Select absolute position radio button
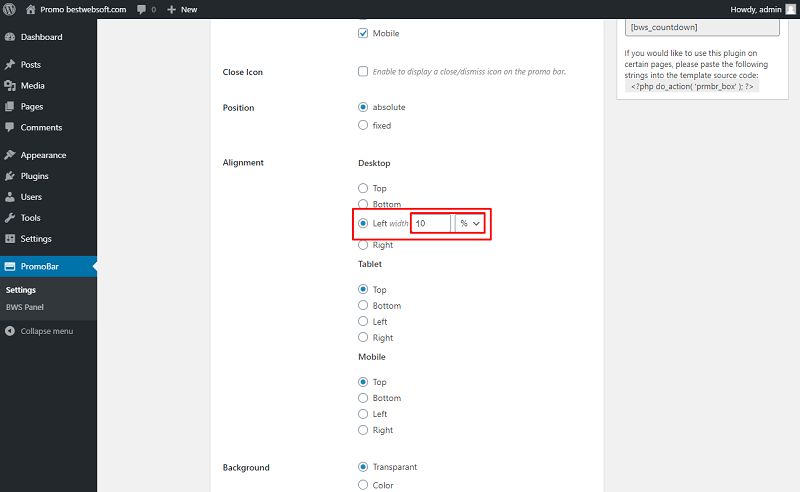Viewport: 800px width, 492px height. click(x=363, y=107)
